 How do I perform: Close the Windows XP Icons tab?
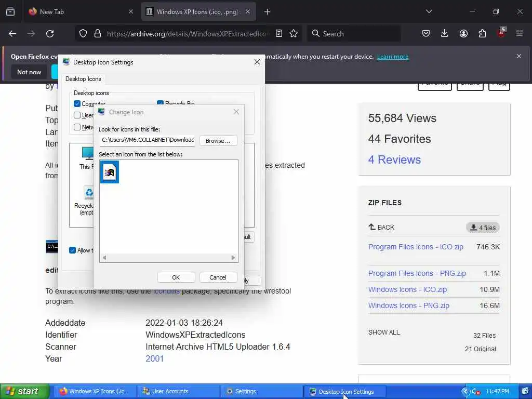tap(248, 11)
